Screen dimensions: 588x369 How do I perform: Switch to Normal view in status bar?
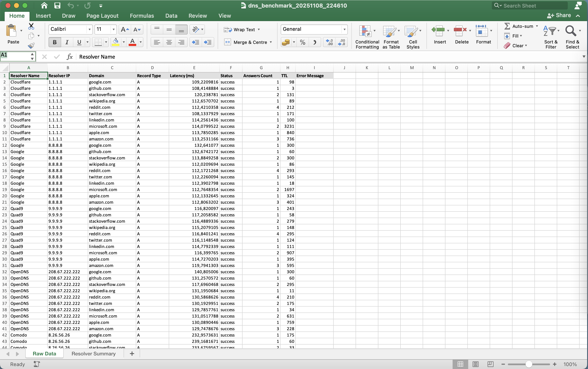[x=460, y=364]
